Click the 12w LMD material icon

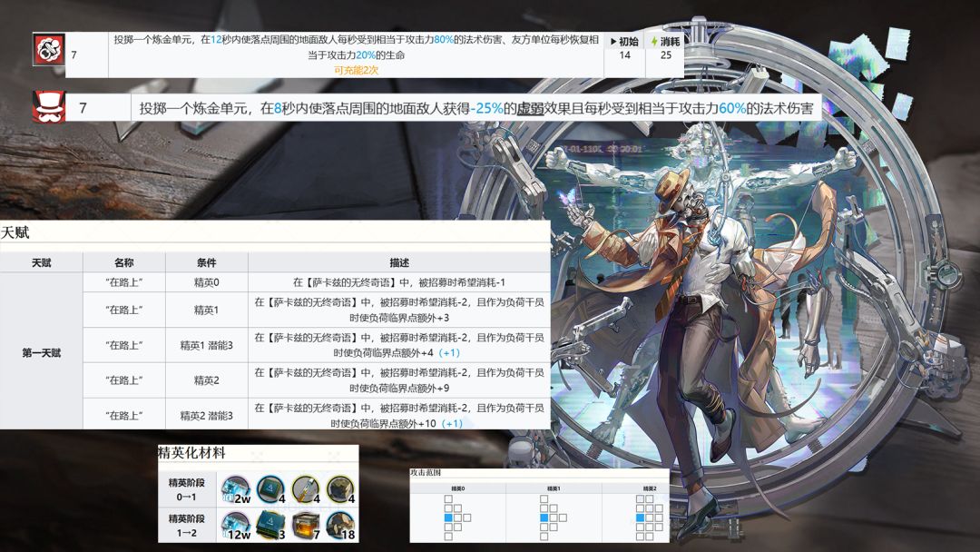(x=236, y=525)
